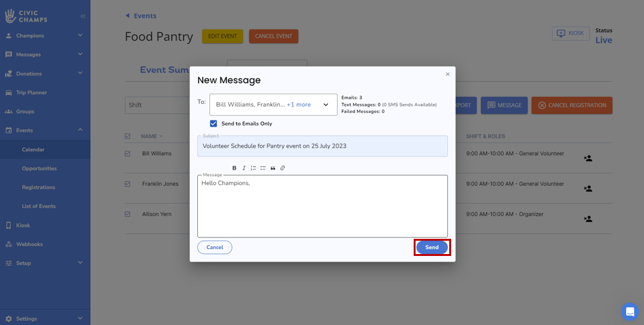Toggle the checkbox for Franklin Jones
Screen dimensions: 644x325
pyautogui.click(x=128, y=184)
